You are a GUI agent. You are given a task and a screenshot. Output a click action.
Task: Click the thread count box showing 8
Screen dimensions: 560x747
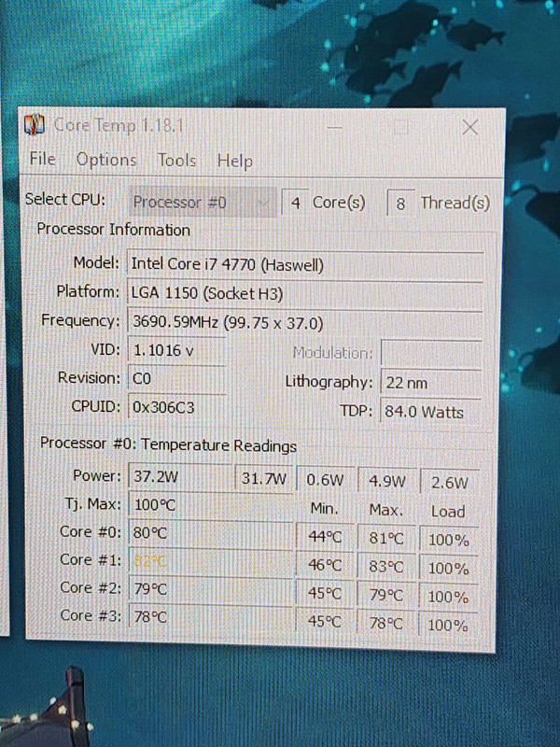[x=400, y=204]
